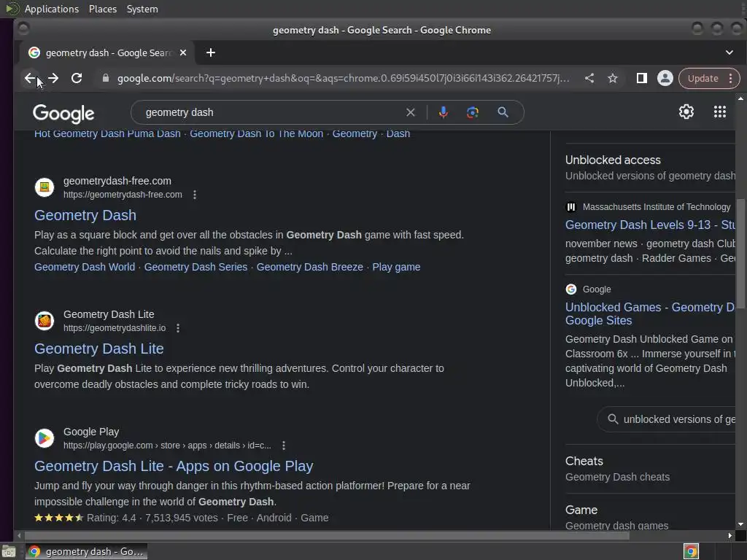Open the Google apps grid
This screenshot has width=747, height=560.
(720, 112)
